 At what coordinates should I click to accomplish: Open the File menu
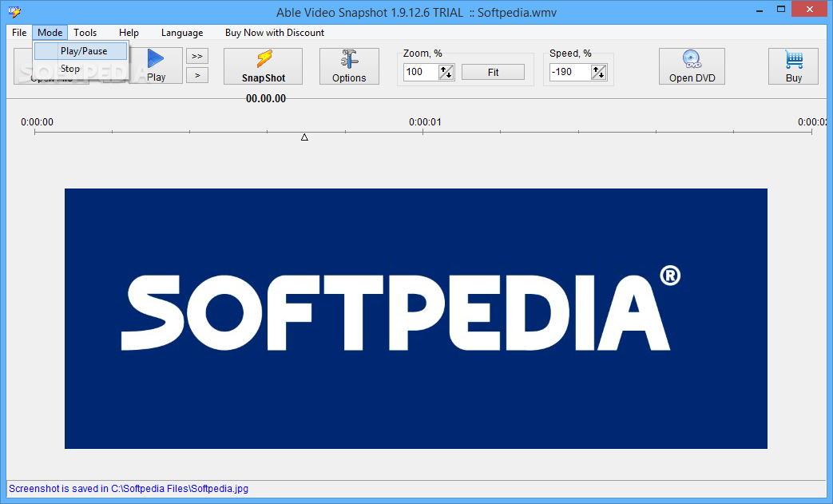coord(19,33)
